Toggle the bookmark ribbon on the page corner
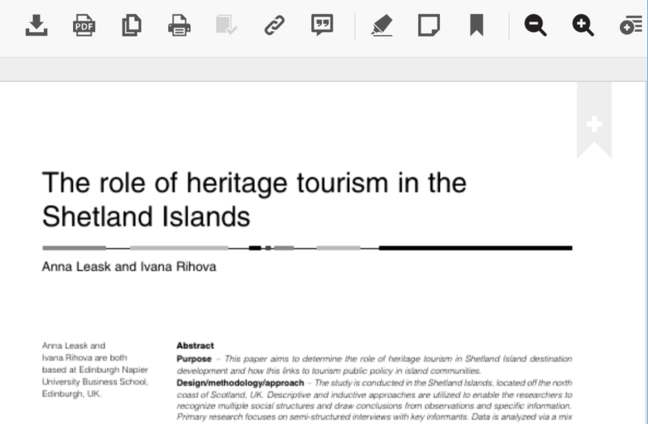Viewport: 648px width, 424px height. 594,125
